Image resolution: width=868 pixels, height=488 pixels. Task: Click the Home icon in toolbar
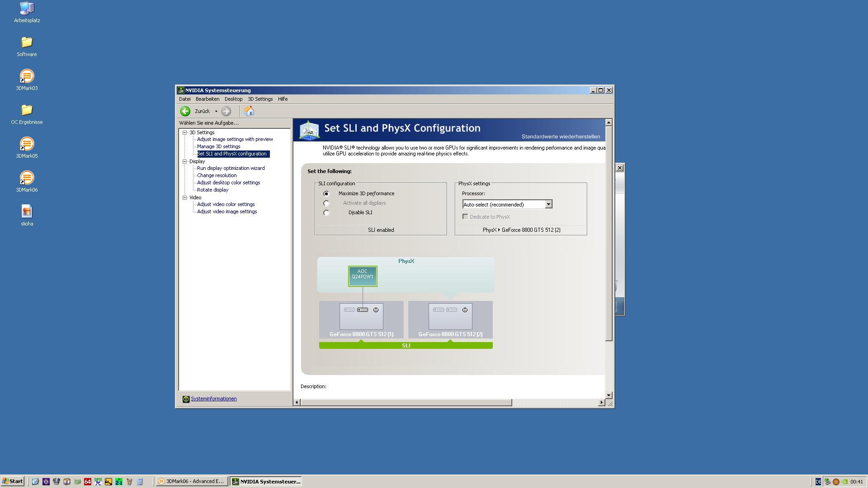coord(249,111)
